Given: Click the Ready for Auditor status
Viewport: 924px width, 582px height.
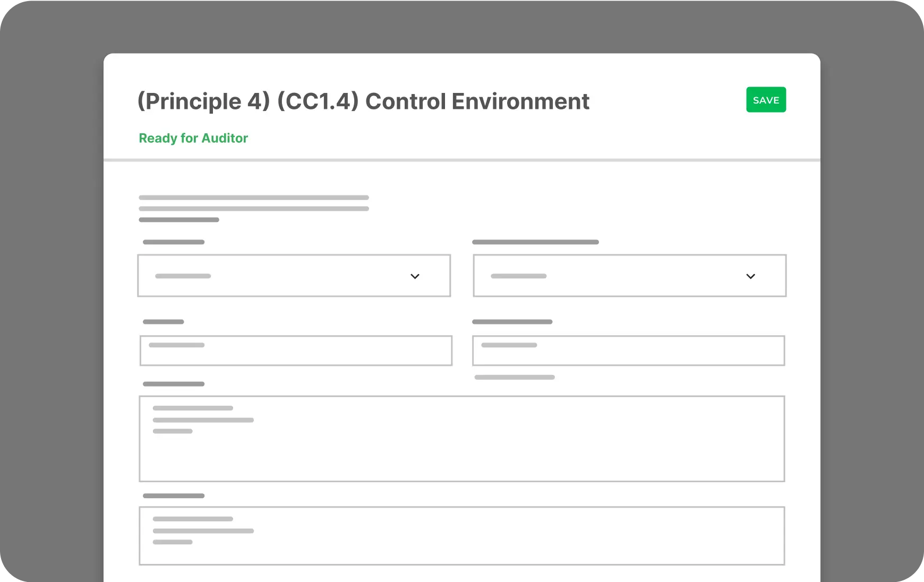Looking at the screenshot, I should (x=193, y=138).
